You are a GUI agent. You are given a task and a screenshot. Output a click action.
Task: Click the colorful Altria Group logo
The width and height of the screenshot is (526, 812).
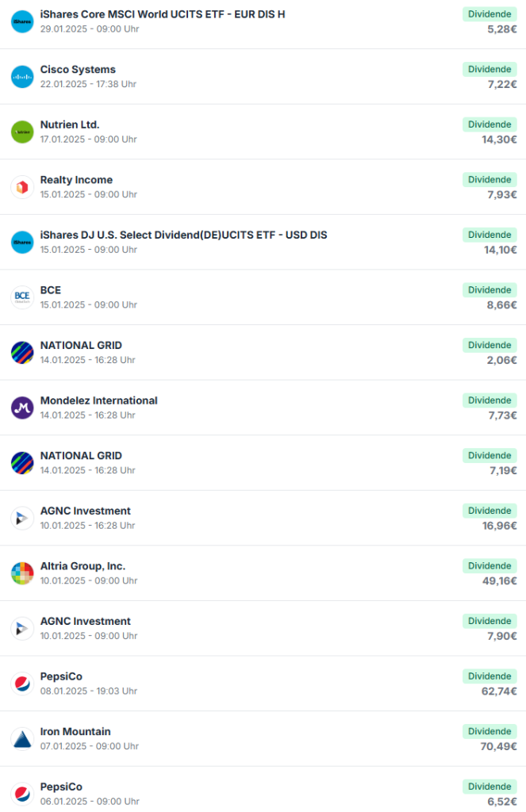(x=22, y=573)
